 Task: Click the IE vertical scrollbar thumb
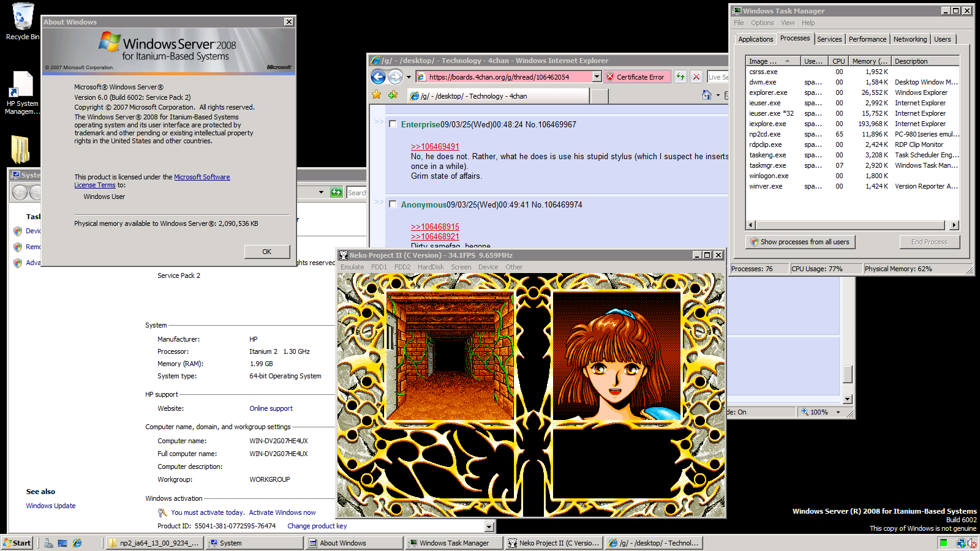[848, 374]
